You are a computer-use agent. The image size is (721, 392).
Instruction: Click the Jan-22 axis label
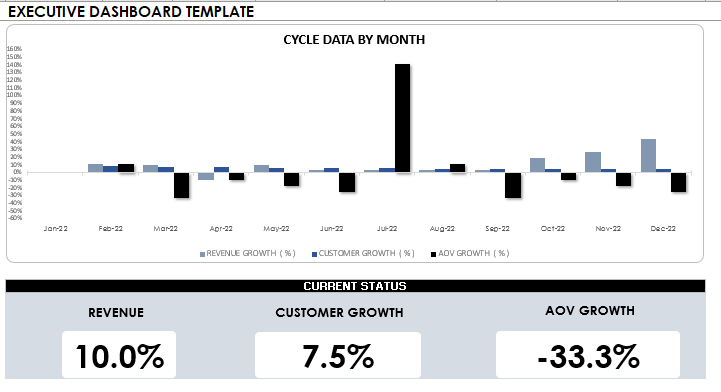pyautogui.click(x=56, y=228)
